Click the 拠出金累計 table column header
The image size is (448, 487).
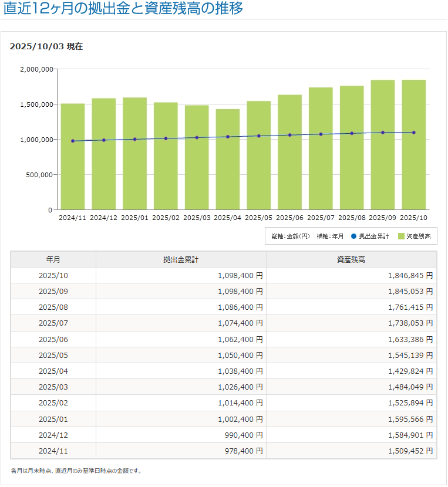tap(181, 259)
